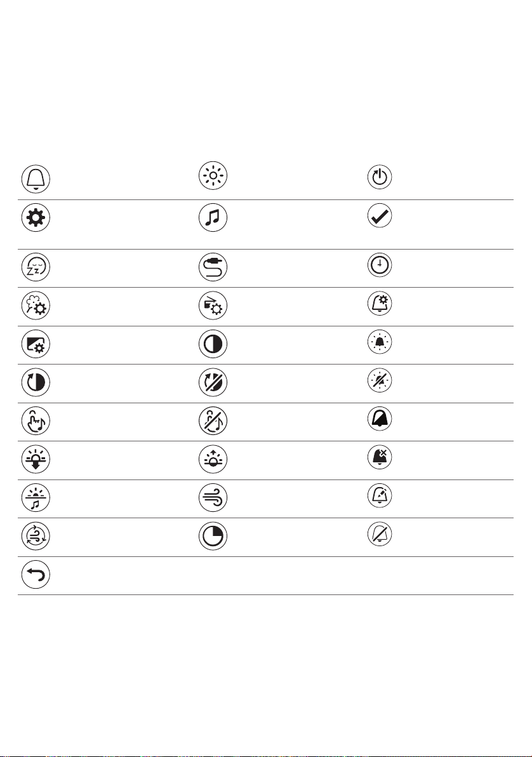Click the three-quarter pie timer icon

(213, 536)
